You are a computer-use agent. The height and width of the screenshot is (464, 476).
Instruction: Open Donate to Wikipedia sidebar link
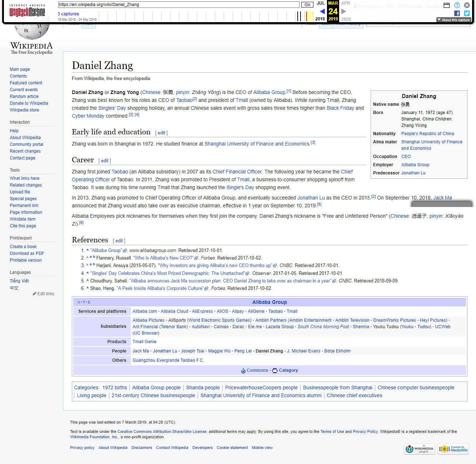pyautogui.click(x=29, y=103)
